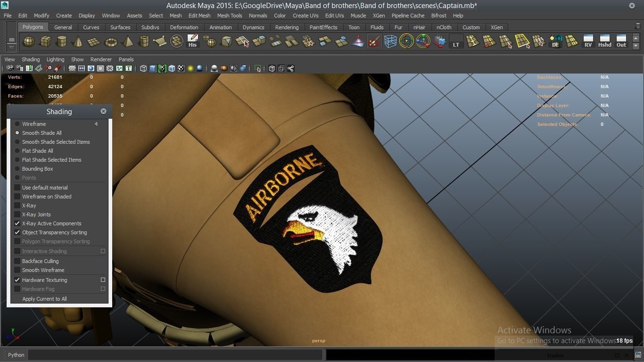Enable smooth shade all panel icon
This screenshot has height=362, width=644.
point(153,69)
